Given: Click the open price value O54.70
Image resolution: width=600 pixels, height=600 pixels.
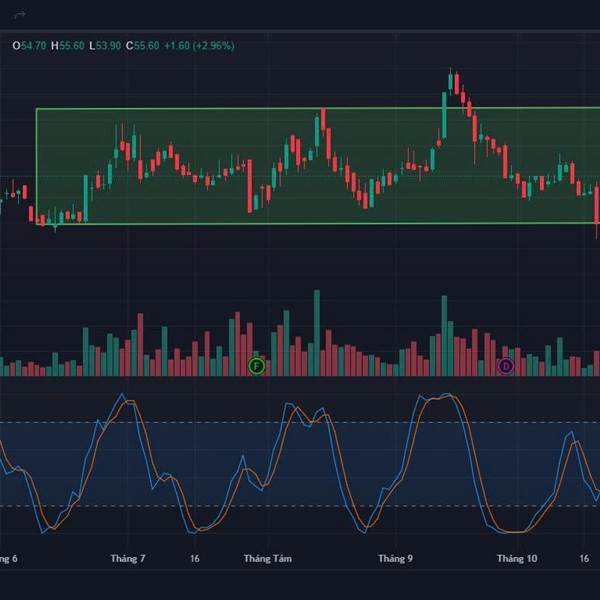Looking at the screenshot, I should point(29,46).
